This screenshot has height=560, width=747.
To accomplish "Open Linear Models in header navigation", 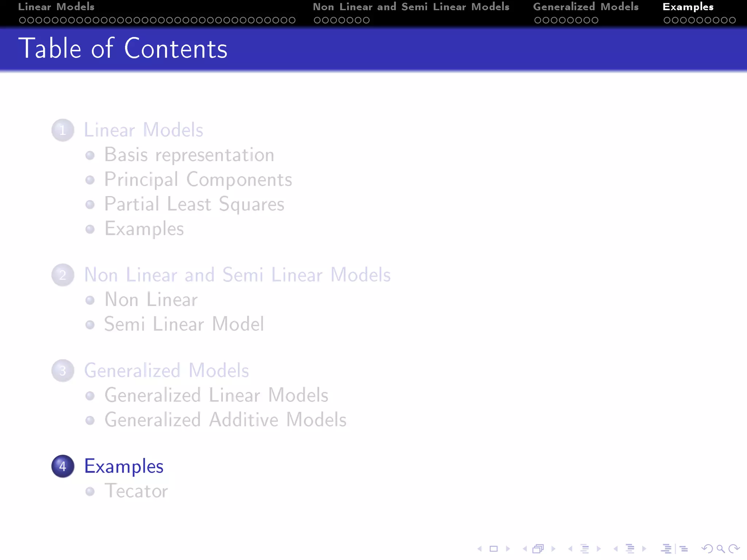I will 56,7.
